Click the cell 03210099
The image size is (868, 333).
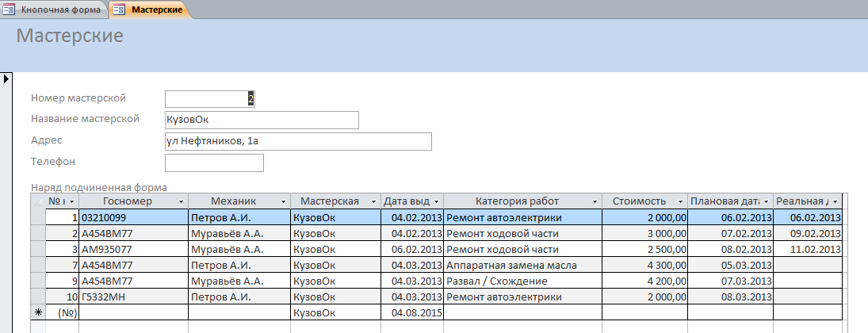click(x=133, y=217)
